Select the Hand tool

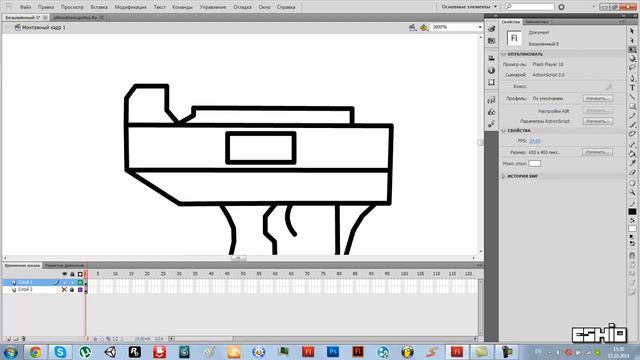pos(632,183)
